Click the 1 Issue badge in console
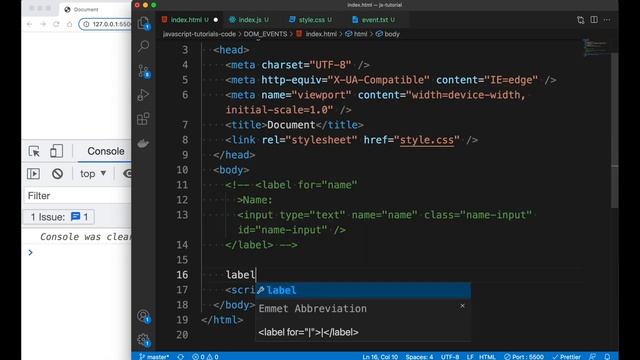The width and height of the screenshot is (640, 360). [59, 217]
